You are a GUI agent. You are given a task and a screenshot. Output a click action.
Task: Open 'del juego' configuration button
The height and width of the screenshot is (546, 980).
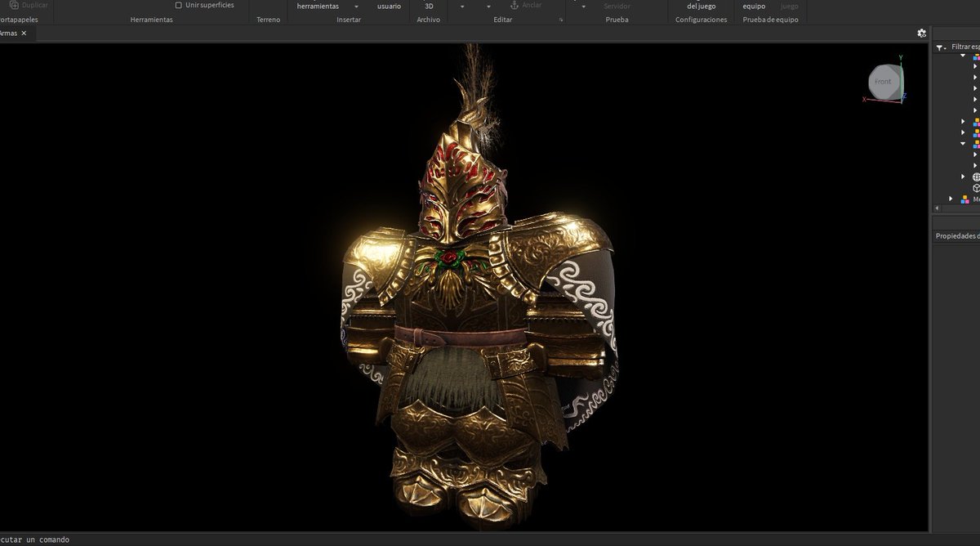click(701, 6)
